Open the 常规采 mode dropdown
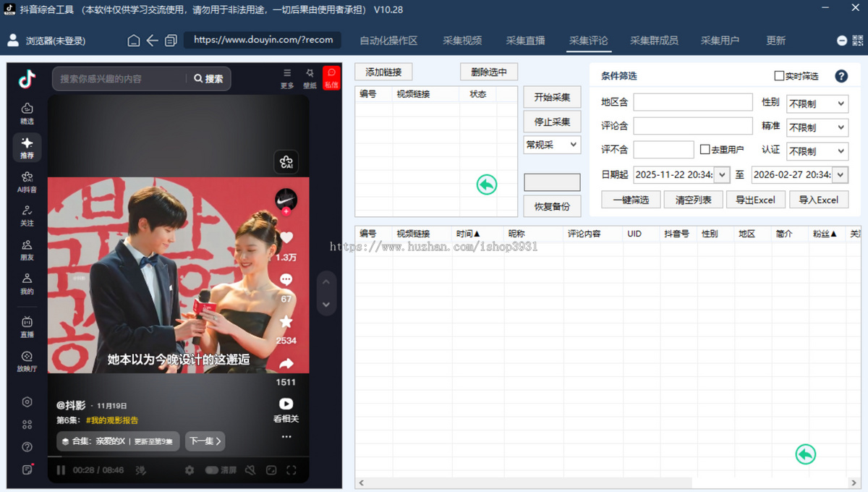 coord(552,145)
